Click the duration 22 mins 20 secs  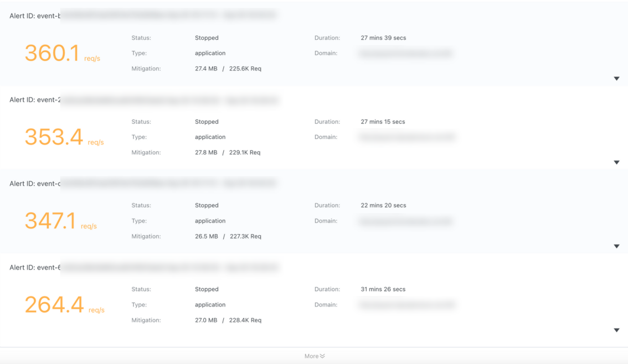pyautogui.click(x=383, y=205)
